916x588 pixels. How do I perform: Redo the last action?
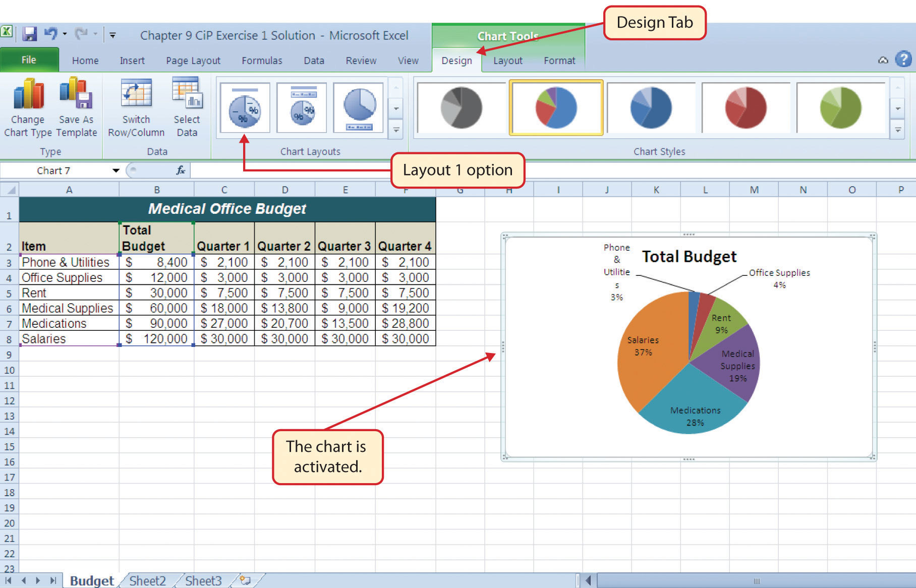pos(81,33)
